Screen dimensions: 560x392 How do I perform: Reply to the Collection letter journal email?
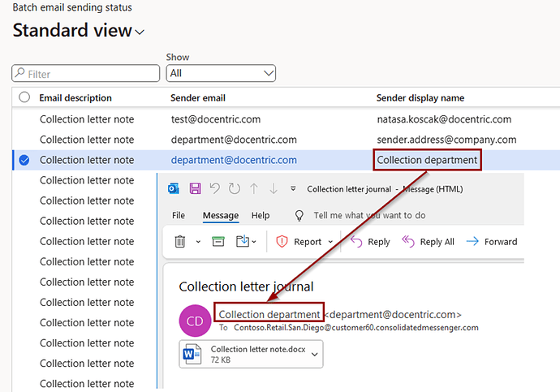[370, 242]
